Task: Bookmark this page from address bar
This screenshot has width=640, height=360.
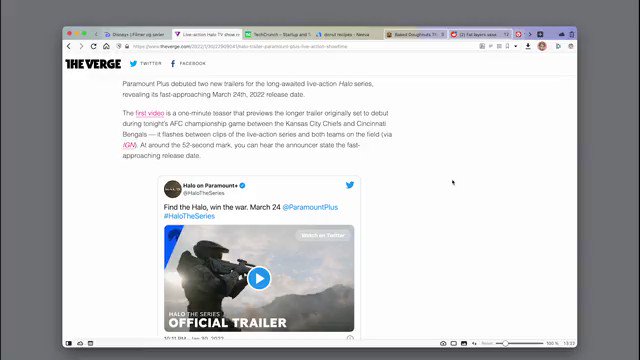Action: [x=507, y=47]
